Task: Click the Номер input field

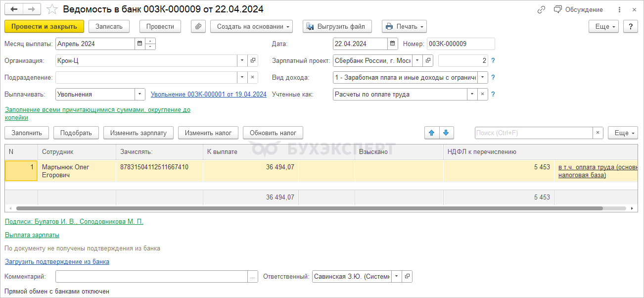Action: point(460,44)
